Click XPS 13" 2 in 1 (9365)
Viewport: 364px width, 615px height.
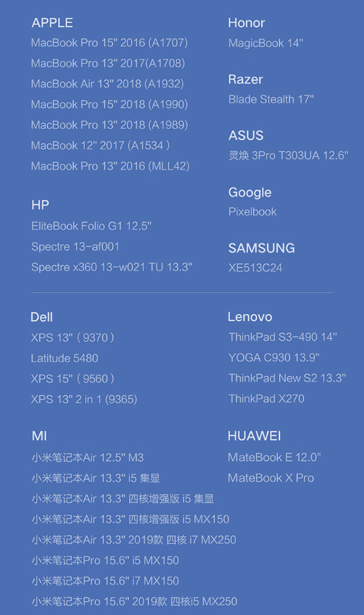coord(84,399)
